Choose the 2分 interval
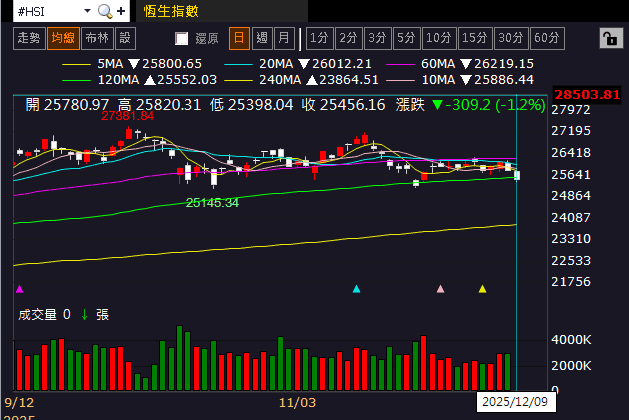629x420 pixels. pyautogui.click(x=349, y=39)
